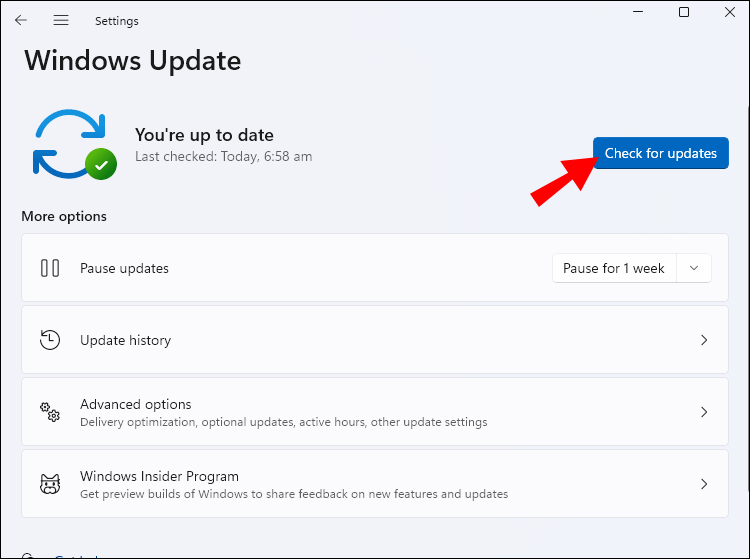Viewport: 750px width, 559px height.
Task: Open Windows Insider Program chevron
Action: click(x=704, y=484)
